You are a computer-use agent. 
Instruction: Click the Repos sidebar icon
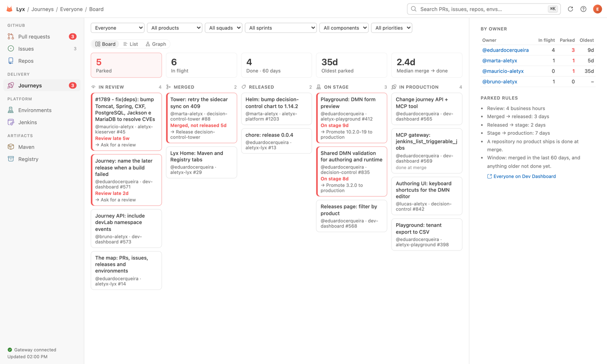coord(11,61)
